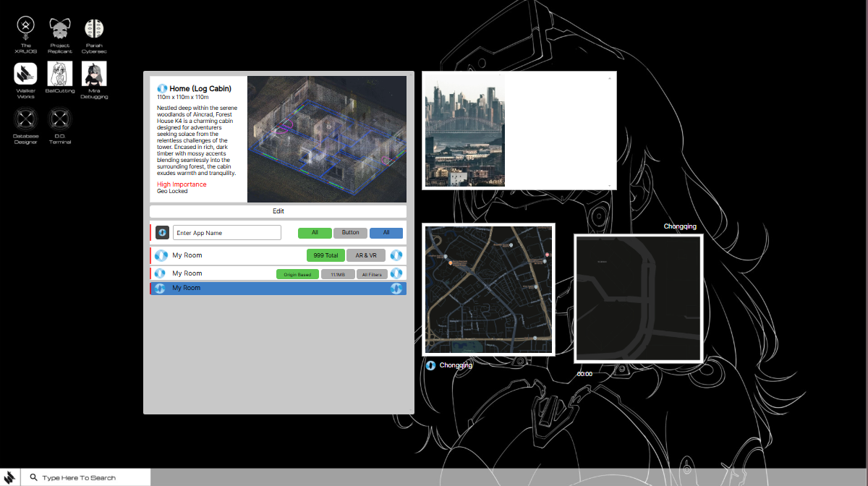The image size is (868, 486).
Task: Launch D.O. Terminal from the desktop
Action: coord(60,118)
